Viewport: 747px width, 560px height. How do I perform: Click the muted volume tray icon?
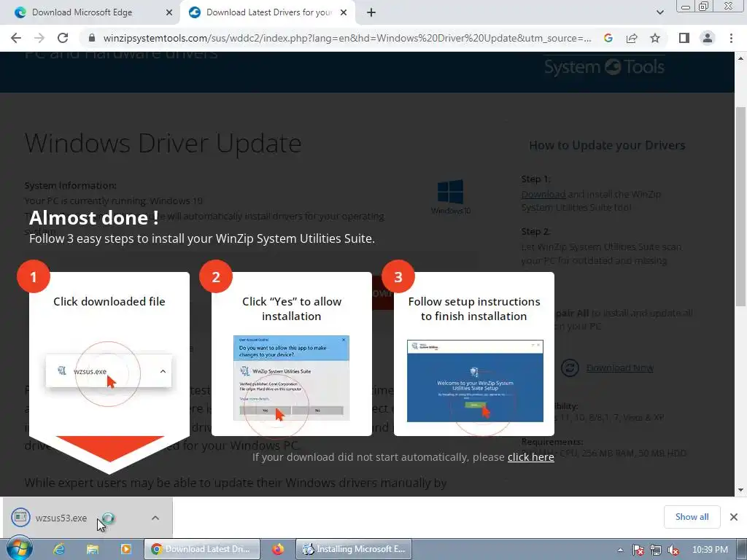click(673, 550)
